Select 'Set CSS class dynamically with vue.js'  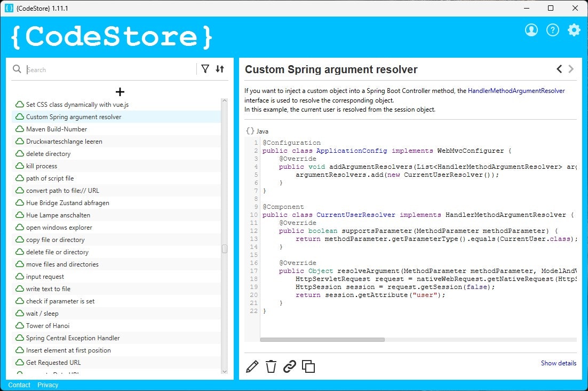click(x=116, y=105)
